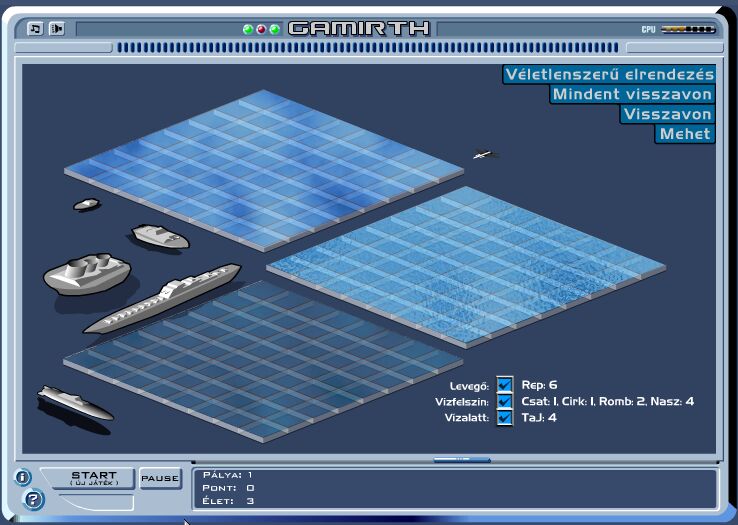Click the underwater bottom grid
Image resolution: width=738 pixels, height=525 pixels.
pyautogui.click(x=264, y=362)
